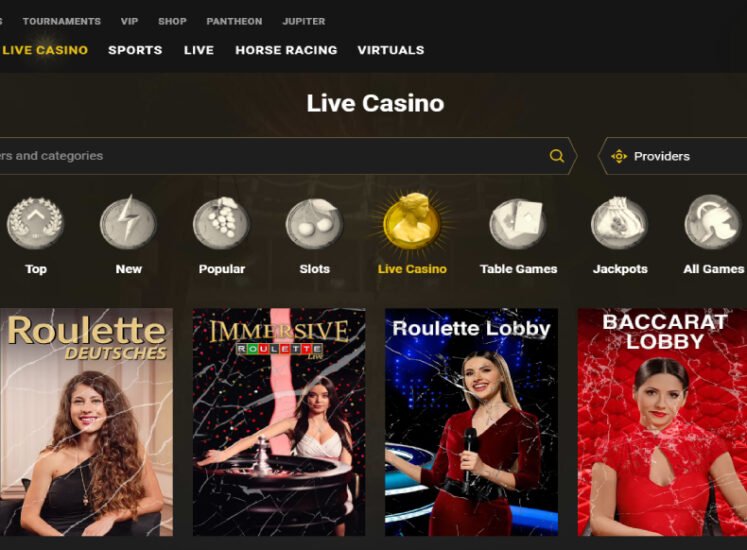This screenshot has height=550, width=747.
Task: Select the Slots cherries coin icon
Action: [314, 223]
